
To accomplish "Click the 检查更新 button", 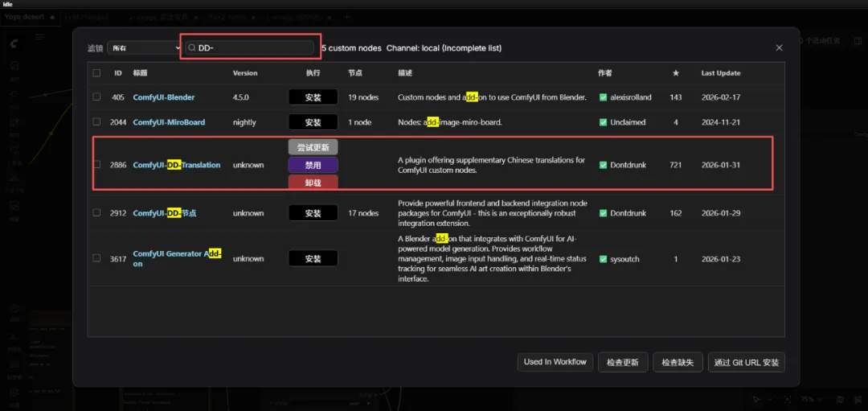I will coord(623,362).
